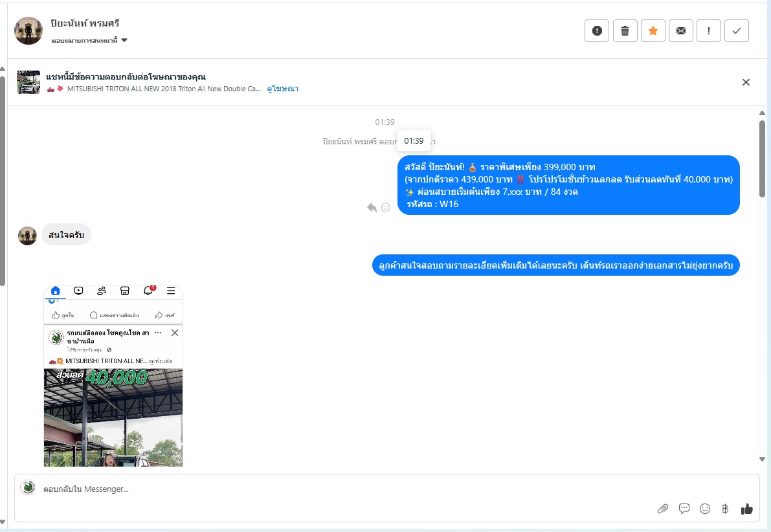Click the ad reply banner headline text

[x=126, y=77]
